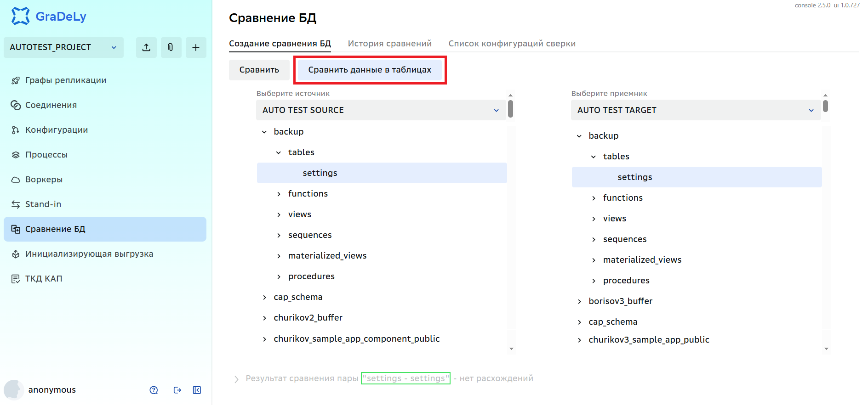Click the upload project icon button

[x=146, y=47]
